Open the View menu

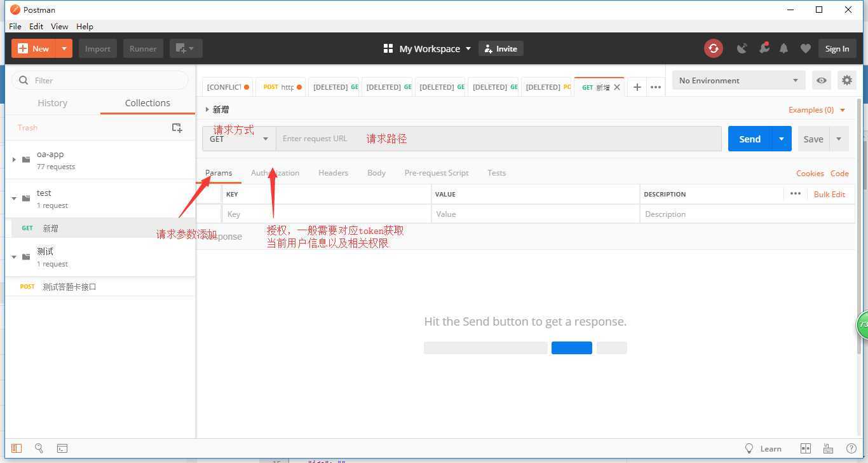pyautogui.click(x=59, y=26)
